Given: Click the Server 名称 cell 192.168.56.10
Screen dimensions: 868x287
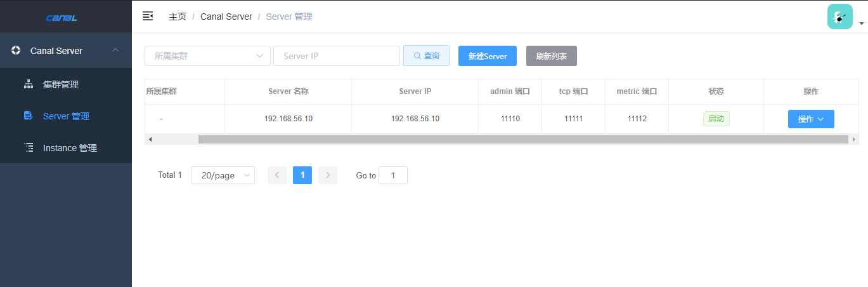Looking at the screenshot, I should tap(288, 119).
